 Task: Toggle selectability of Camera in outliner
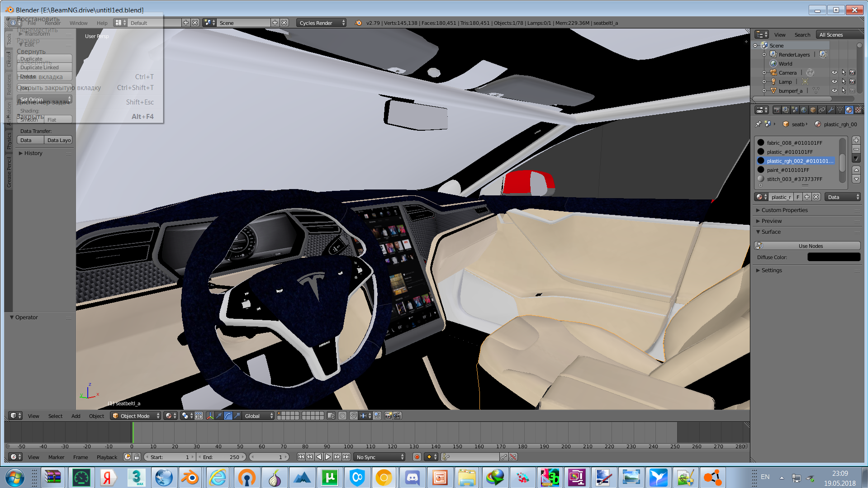pyautogui.click(x=844, y=72)
